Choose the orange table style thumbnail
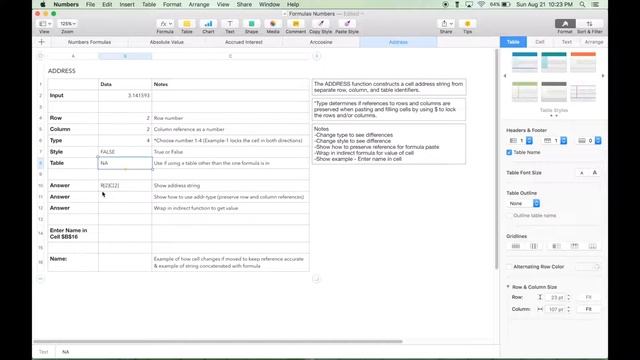 [583, 62]
